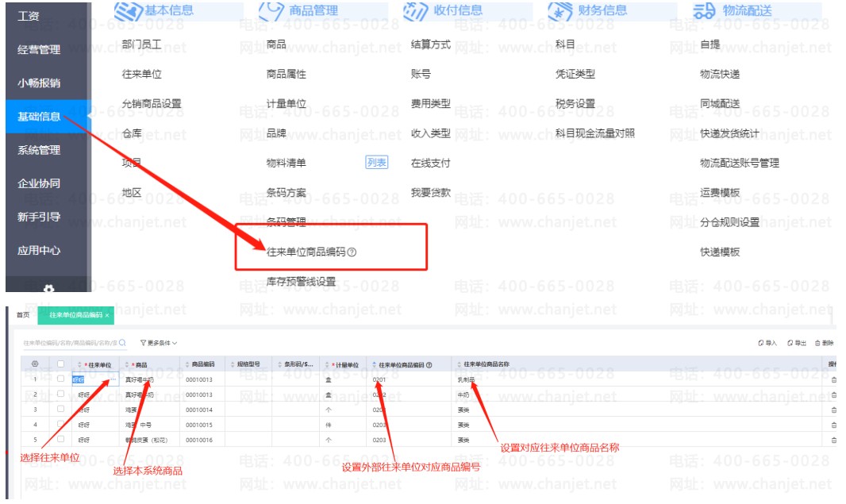Click the search magnifier icon in filter box

coord(122,342)
